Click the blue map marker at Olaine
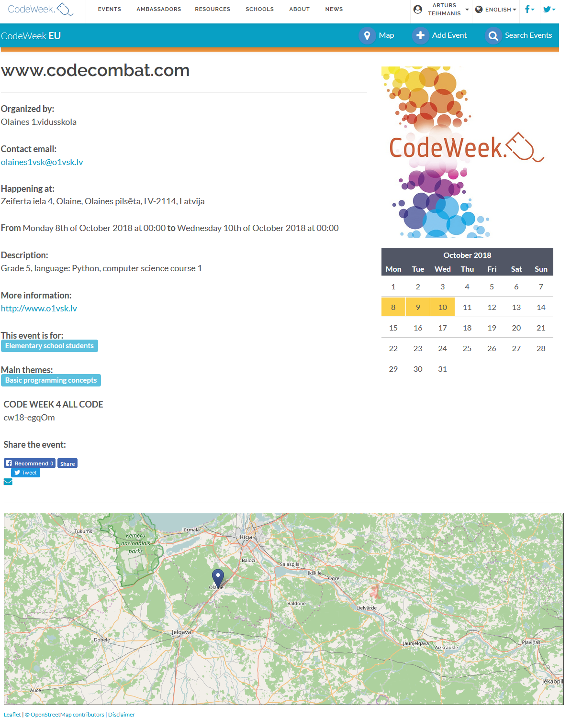This screenshot has height=728, width=571. (218, 578)
